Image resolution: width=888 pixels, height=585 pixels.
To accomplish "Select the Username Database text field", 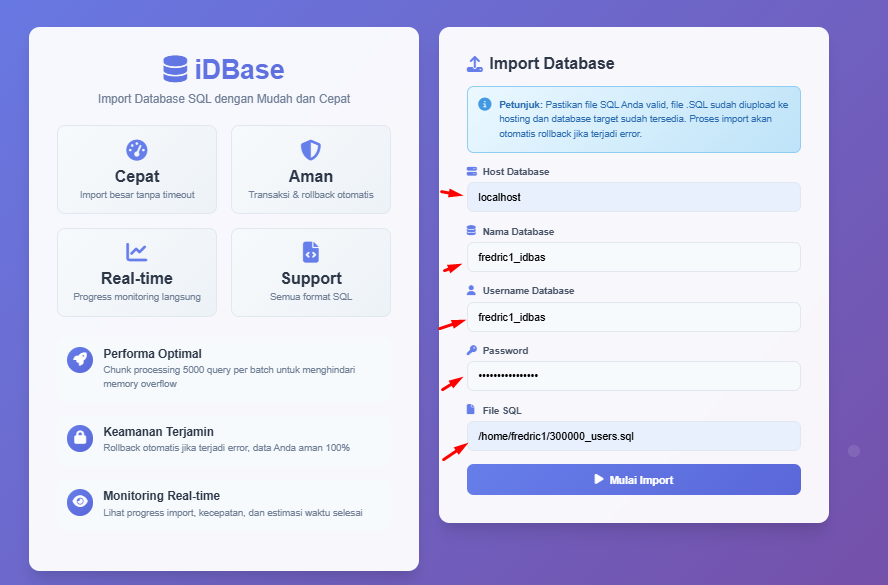I will (x=633, y=317).
